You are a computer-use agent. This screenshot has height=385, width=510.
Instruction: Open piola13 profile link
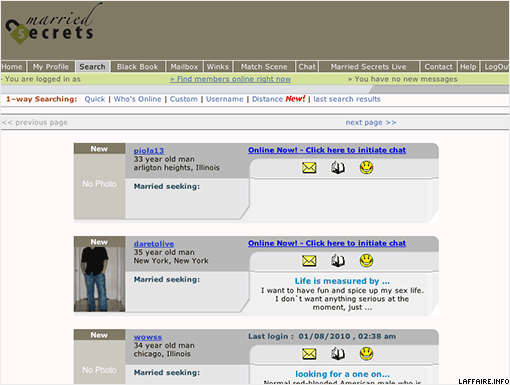click(x=149, y=151)
